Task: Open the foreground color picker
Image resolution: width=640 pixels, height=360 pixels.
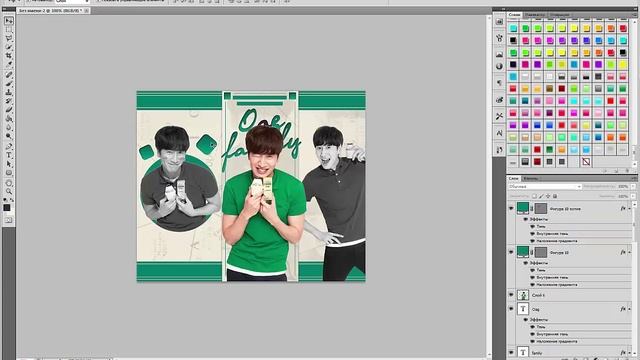Action: tap(7, 208)
